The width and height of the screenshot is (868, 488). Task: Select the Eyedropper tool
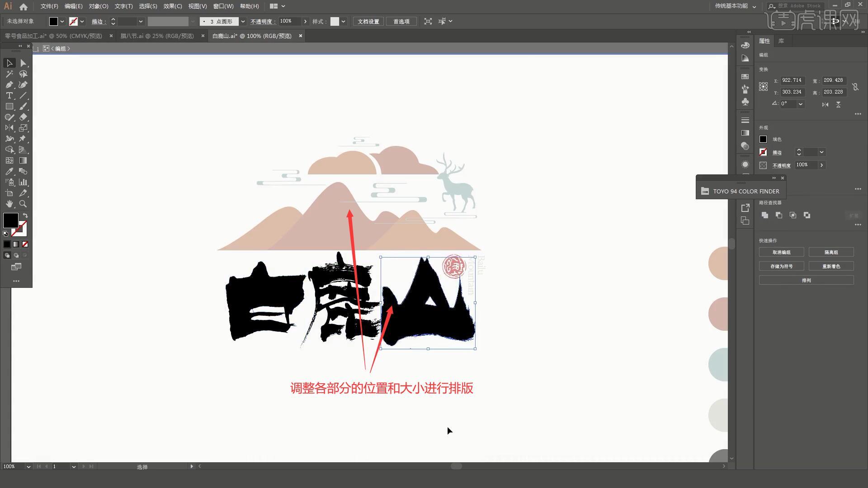[9, 172]
